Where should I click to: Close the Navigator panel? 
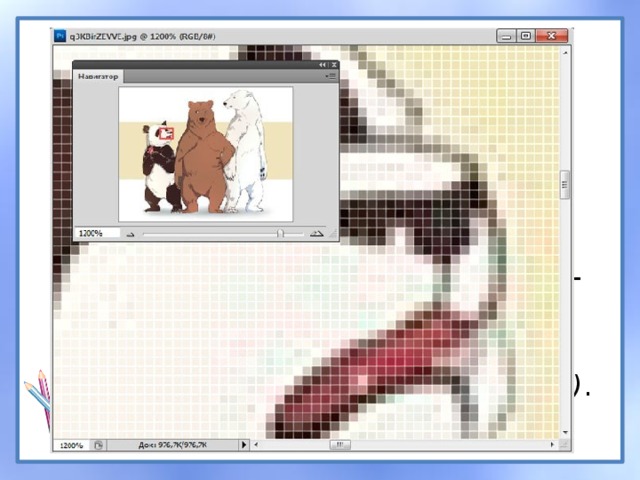(334, 65)
